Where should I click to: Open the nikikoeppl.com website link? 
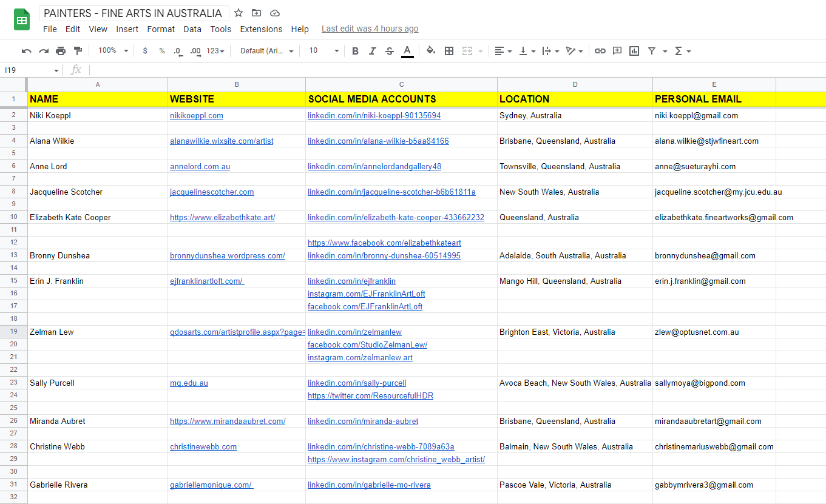[197, 115]
